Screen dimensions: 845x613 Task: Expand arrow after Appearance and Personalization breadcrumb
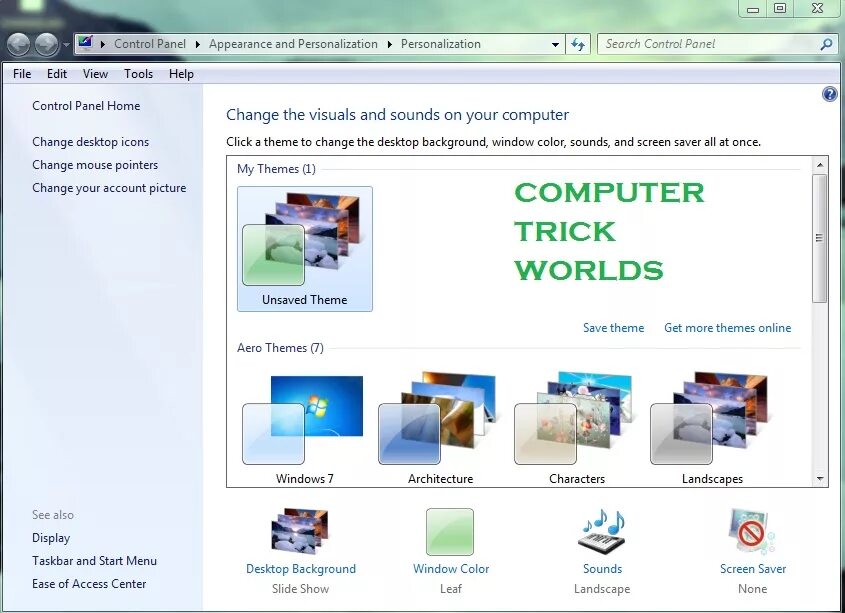(x=390, y=44)
